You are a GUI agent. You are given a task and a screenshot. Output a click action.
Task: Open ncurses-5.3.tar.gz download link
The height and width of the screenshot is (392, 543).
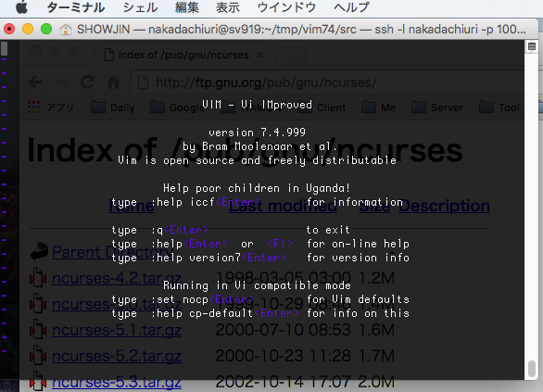point(117,382)
